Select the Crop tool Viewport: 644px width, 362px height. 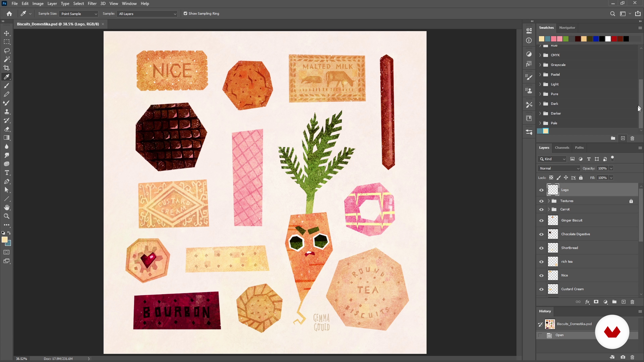(7, 68)
